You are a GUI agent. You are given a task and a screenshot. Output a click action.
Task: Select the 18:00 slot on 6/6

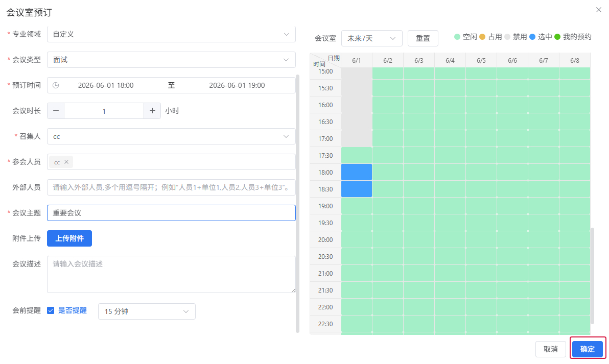pyautogui.click(x=512, y=172)
